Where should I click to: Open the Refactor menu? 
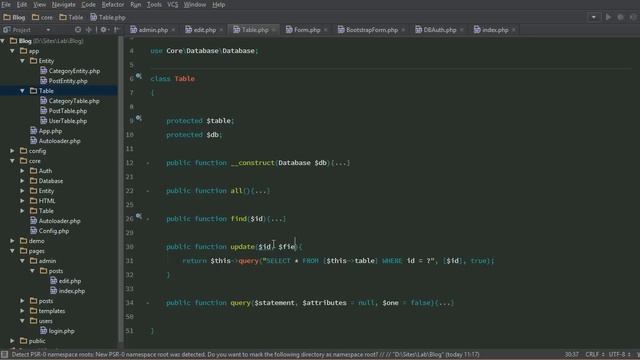pos(113,4)
